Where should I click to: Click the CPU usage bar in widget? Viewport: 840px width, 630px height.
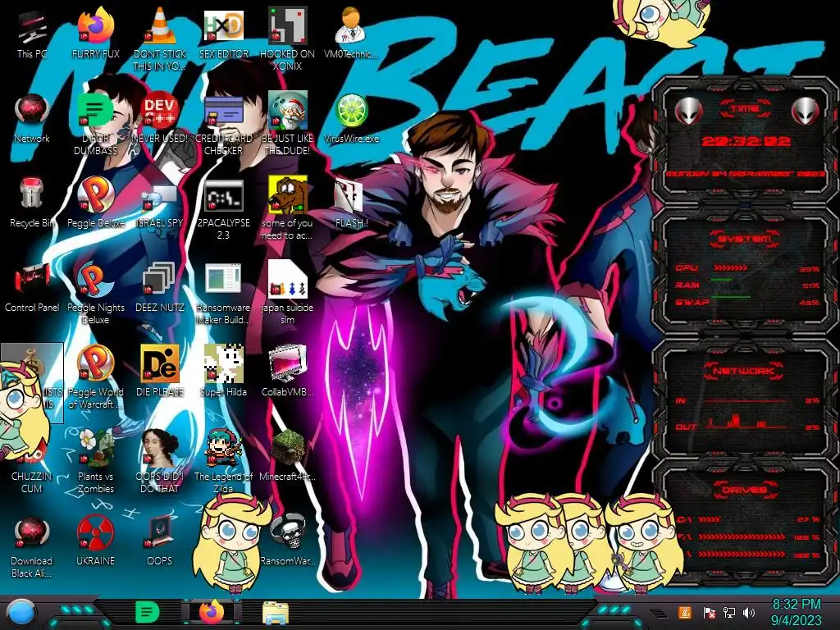731,268
